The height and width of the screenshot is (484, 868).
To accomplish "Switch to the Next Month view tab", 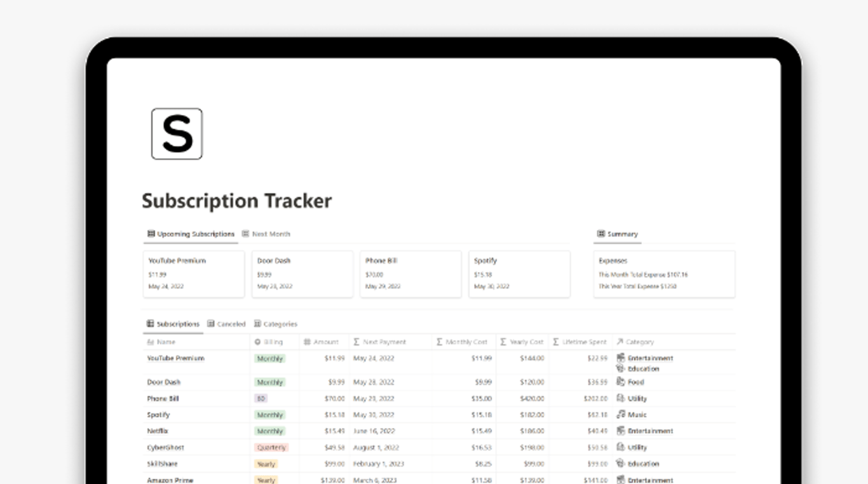I will point(266,234).
